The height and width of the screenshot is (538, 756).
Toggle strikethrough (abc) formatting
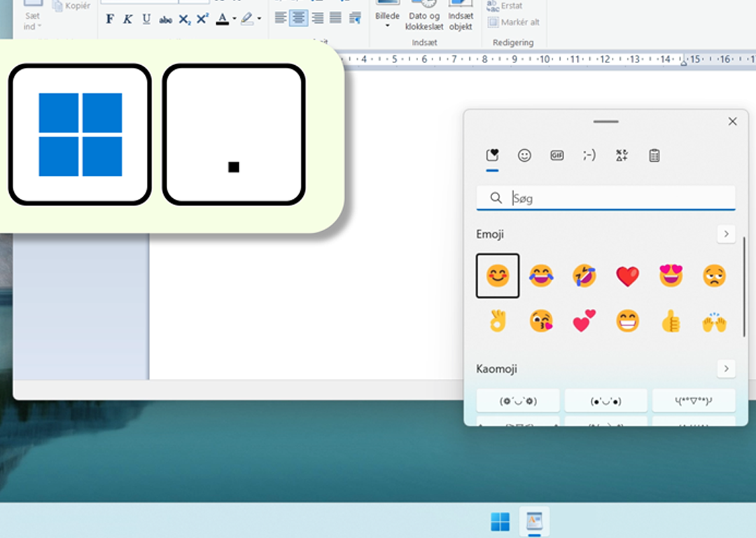[165, 20]
